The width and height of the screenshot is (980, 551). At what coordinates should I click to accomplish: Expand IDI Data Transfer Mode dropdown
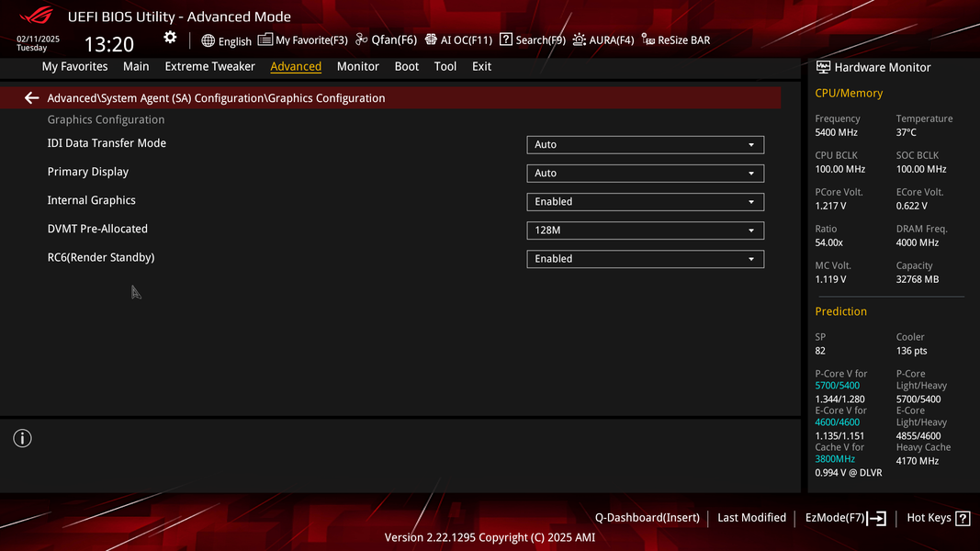click(645, 145)
